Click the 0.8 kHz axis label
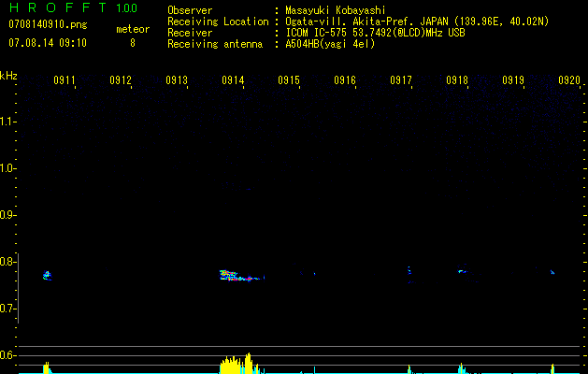 coord(8,262)
